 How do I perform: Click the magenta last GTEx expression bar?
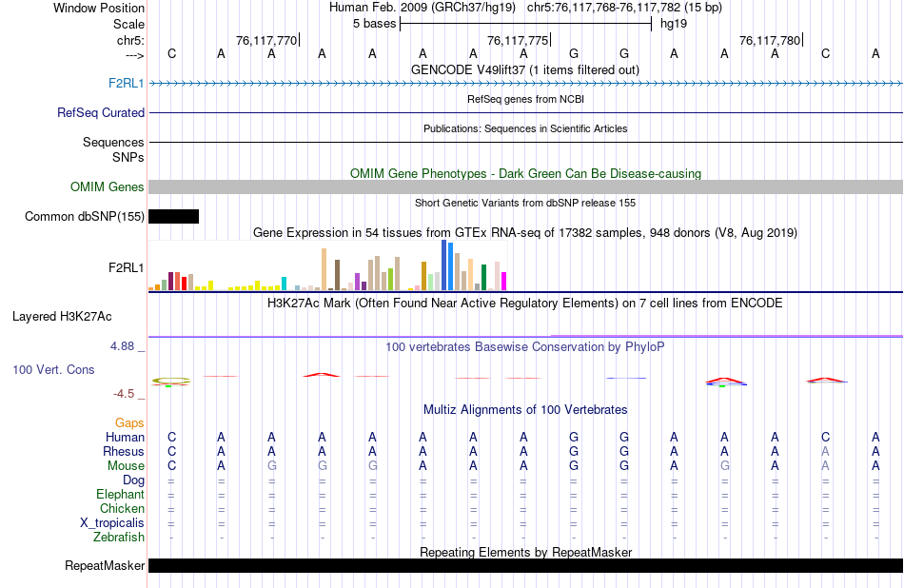coord(504,282)
